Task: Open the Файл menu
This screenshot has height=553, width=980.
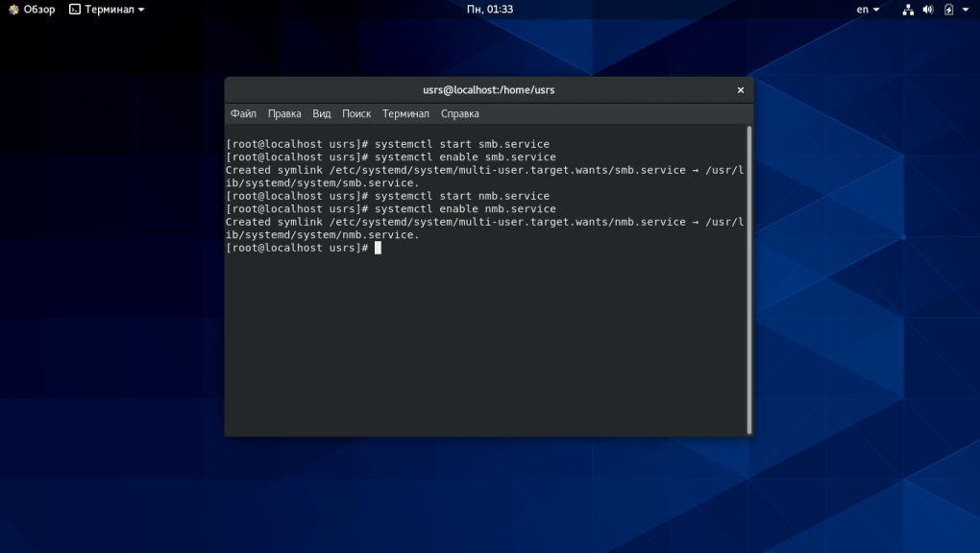Action: pos(243,113)
